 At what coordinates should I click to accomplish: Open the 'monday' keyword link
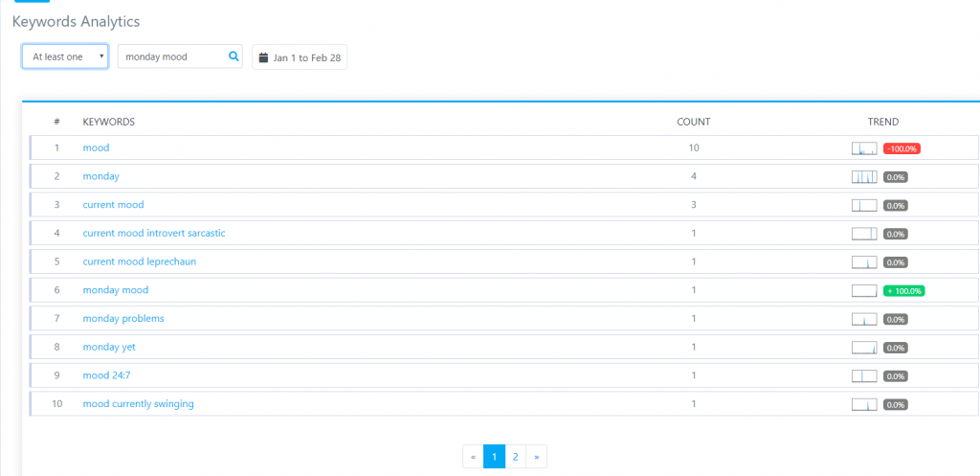pos(100,176)
